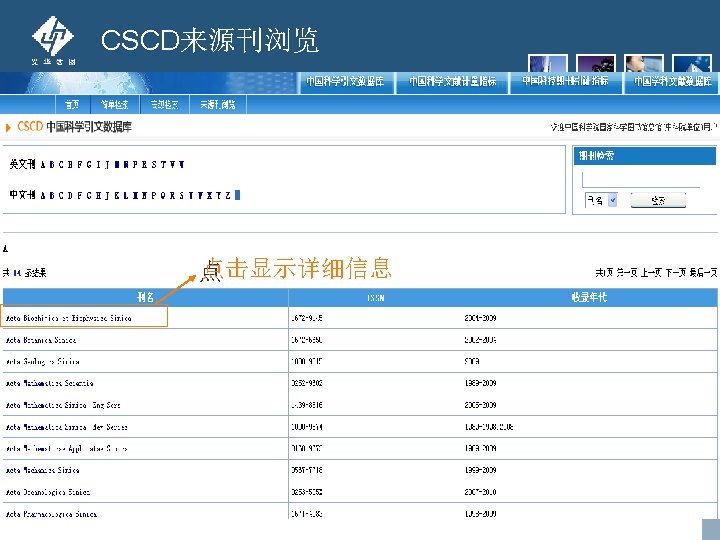
Task: Click the 刊名 column header
Action: coord(146,297)
